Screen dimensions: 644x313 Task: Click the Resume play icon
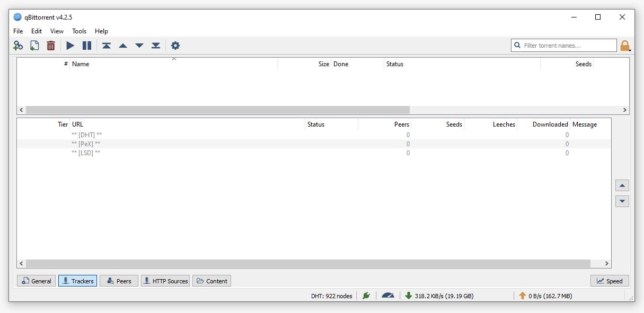(70, 46)
